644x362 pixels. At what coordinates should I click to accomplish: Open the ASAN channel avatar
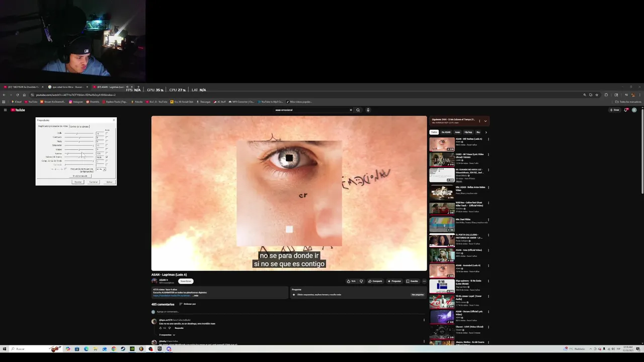coord(154,281)
